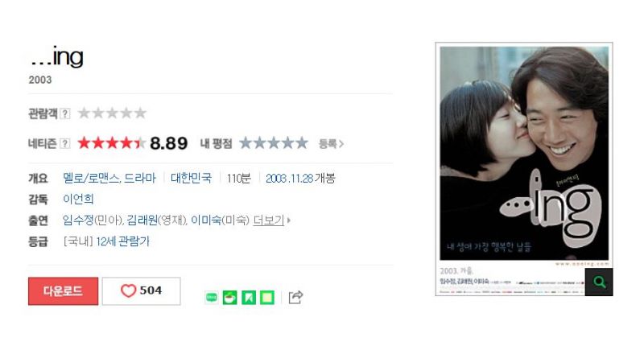Open 관람객 rating help question mark

[x=65, y=113]
